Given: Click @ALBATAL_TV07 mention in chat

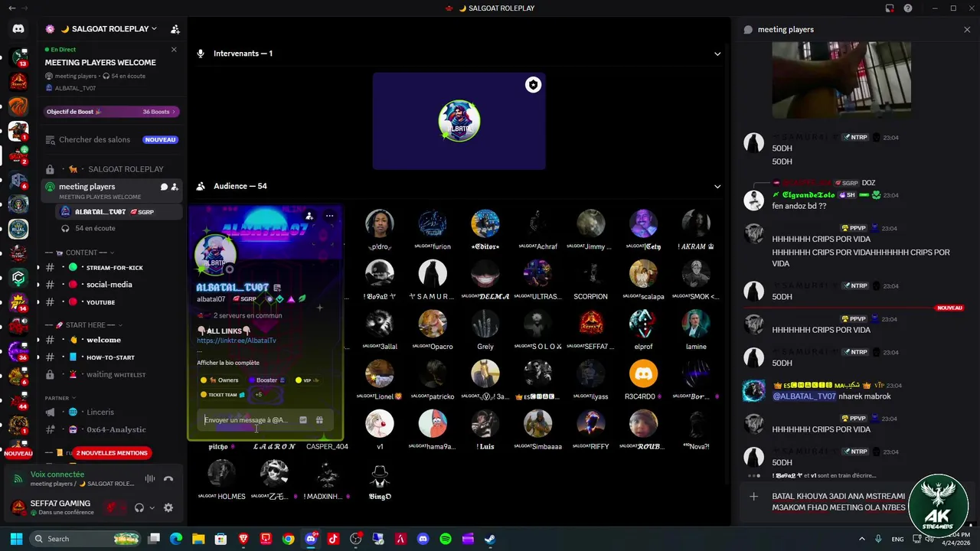Looking at the screenshot, I should tap(804, 396).
